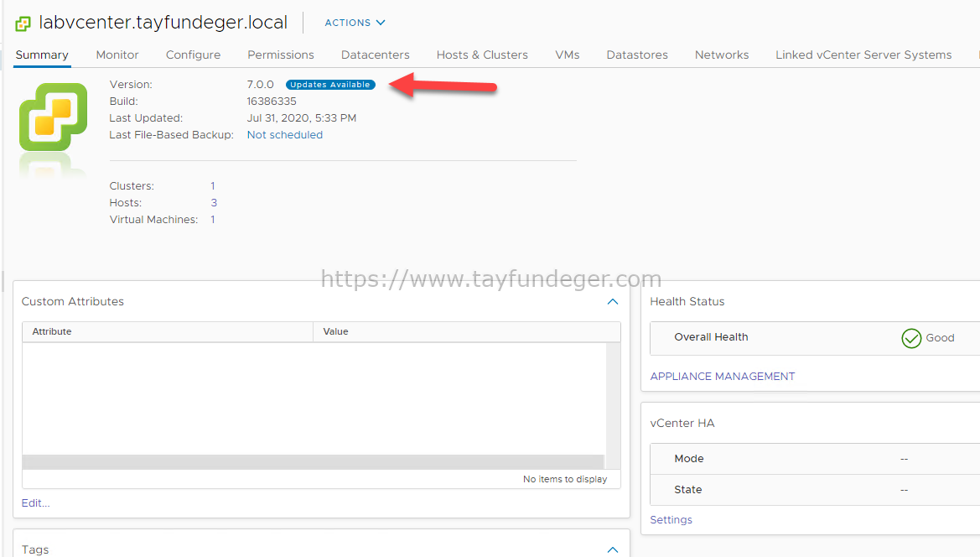This screenshot has width=980, height=557.
Task: Click the vCenter HA State row label
Action: tap(688, 490)
